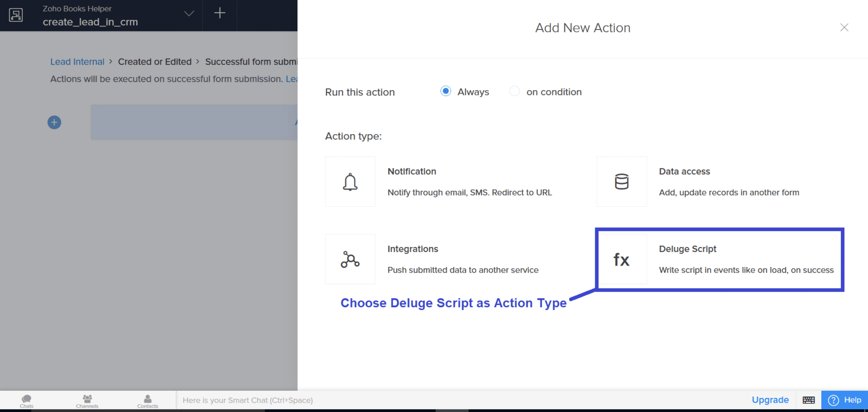Click the Deluge Script action title

pos(687,249)
